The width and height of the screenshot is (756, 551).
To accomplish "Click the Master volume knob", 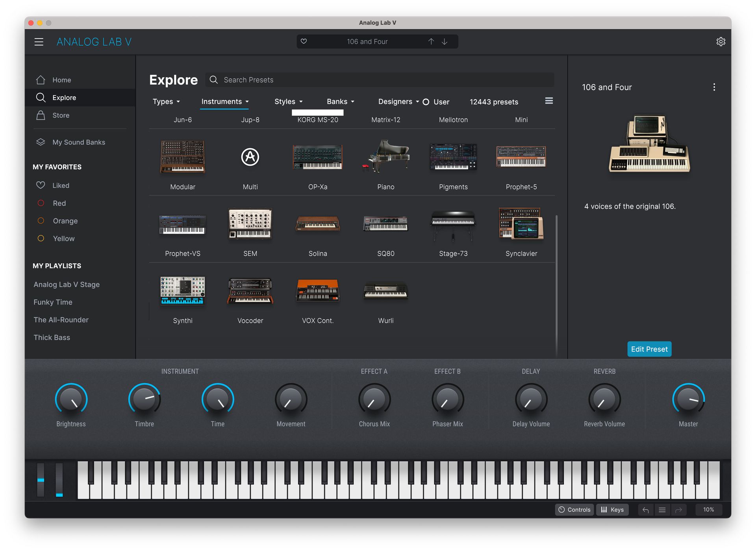I will 688,399.
